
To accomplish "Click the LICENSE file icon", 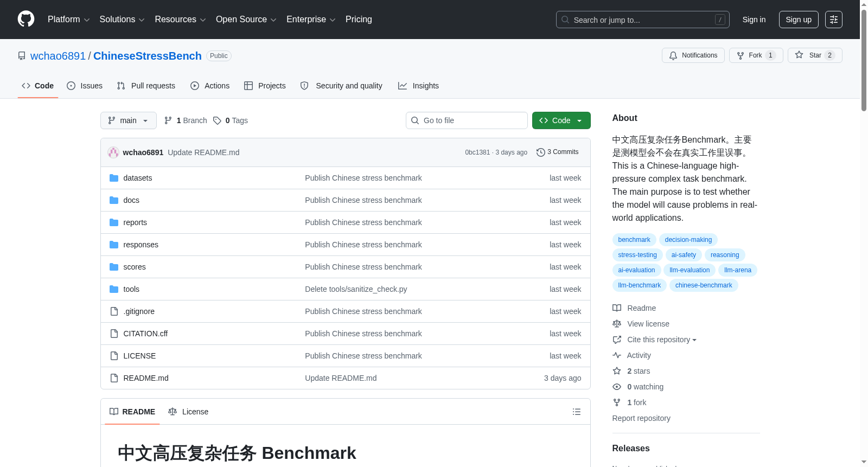I will 114,356.
